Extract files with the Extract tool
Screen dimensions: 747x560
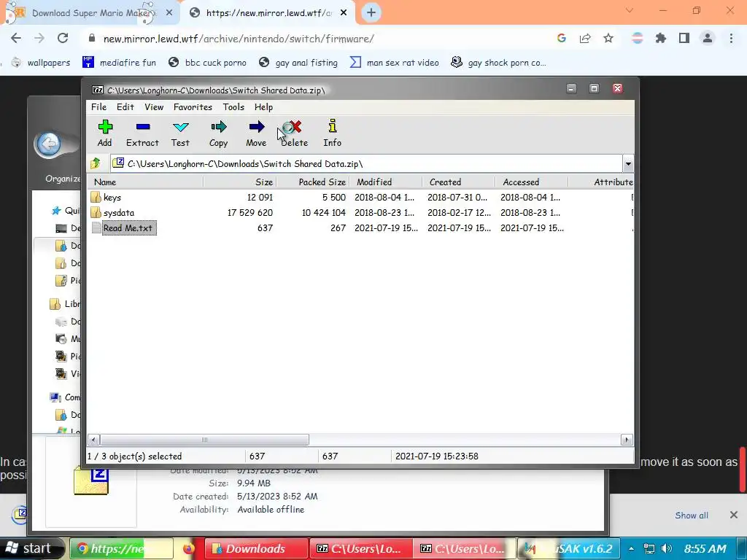pyautogui.click(x=142, y=133)
